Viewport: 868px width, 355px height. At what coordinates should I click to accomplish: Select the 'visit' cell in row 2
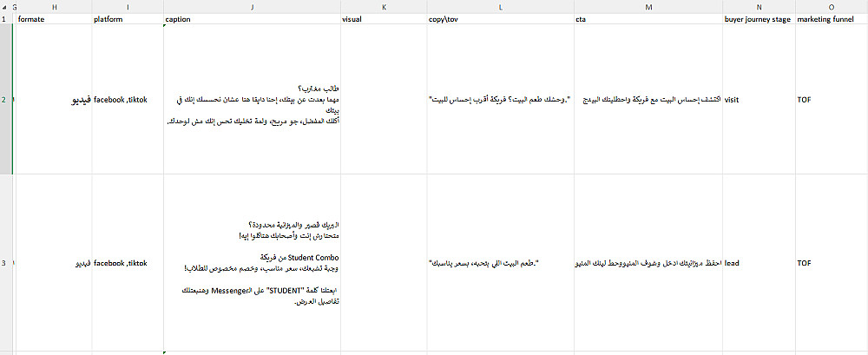click(759, 99)
